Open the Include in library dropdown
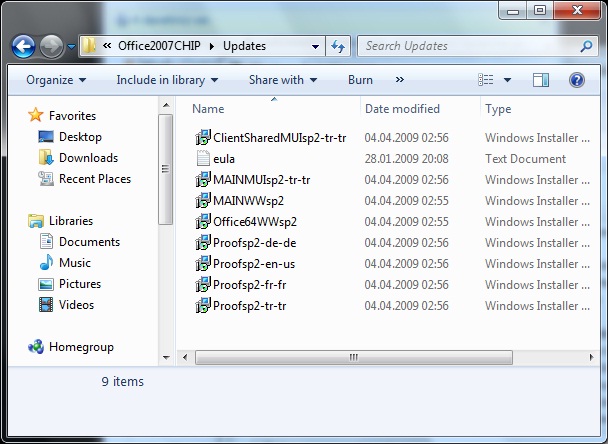 coord(167,80)
